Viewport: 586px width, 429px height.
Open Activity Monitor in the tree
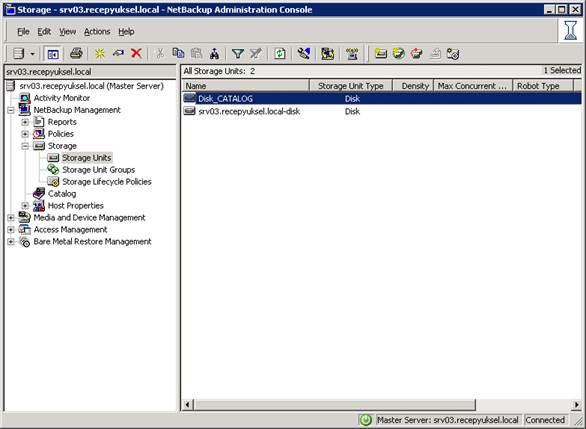coord(62,98)
